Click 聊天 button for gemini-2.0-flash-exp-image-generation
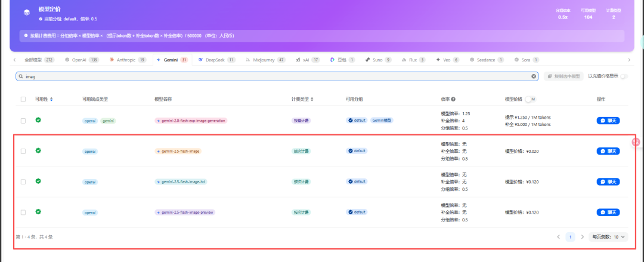This screenshot has height=262, width=644. click(x=608, y=121)
